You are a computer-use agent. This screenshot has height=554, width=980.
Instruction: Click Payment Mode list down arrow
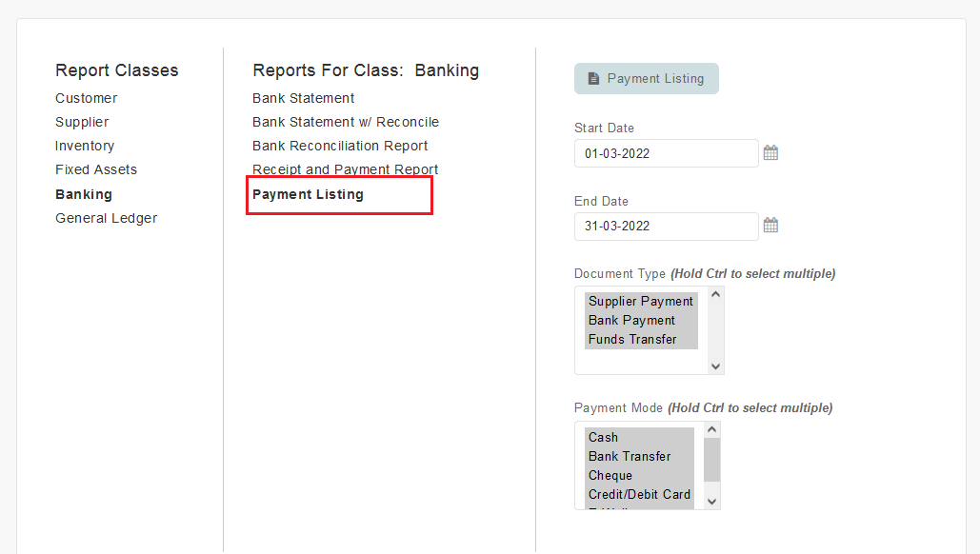[x=711, y=502]
